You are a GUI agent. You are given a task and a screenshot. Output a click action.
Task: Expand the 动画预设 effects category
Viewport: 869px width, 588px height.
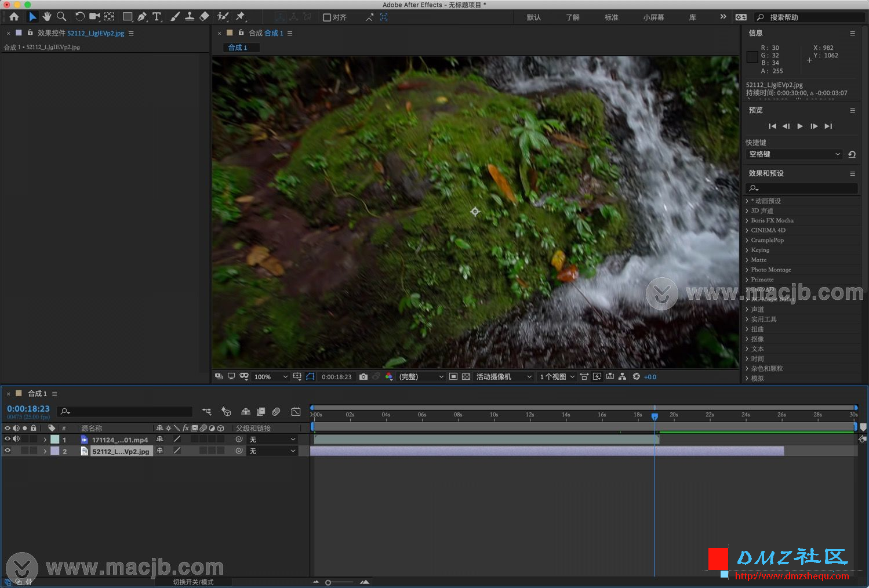(x=747, y=201)
